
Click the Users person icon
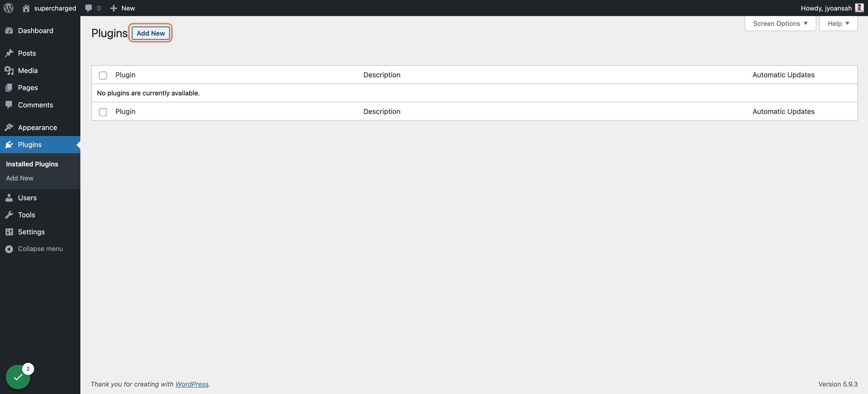click(9, 198)
